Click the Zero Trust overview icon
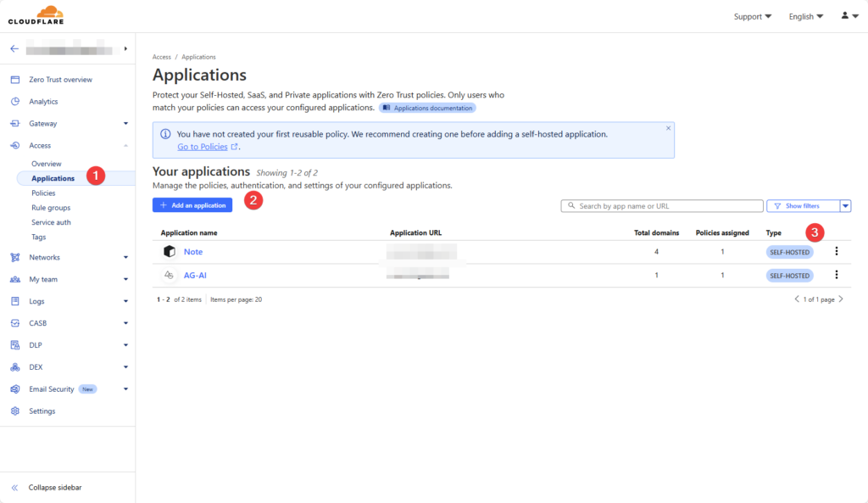Screen dimensions: 868x503 [15, 80]
